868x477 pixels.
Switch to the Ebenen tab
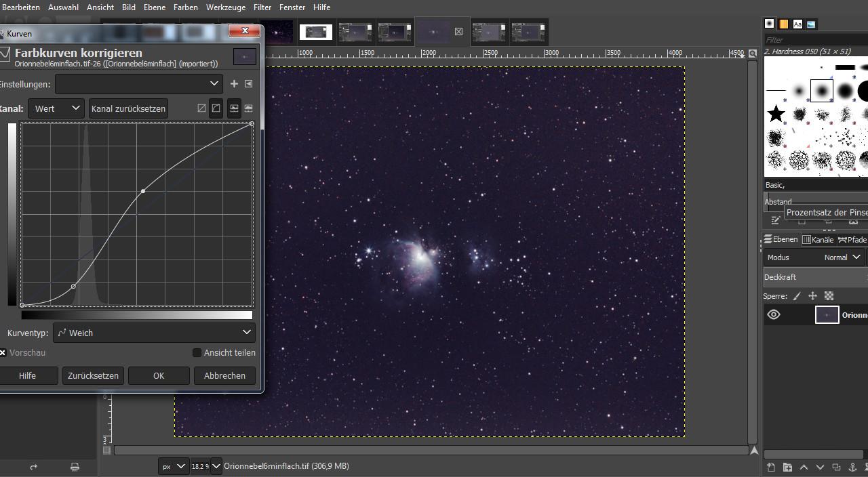click(781, 239)
